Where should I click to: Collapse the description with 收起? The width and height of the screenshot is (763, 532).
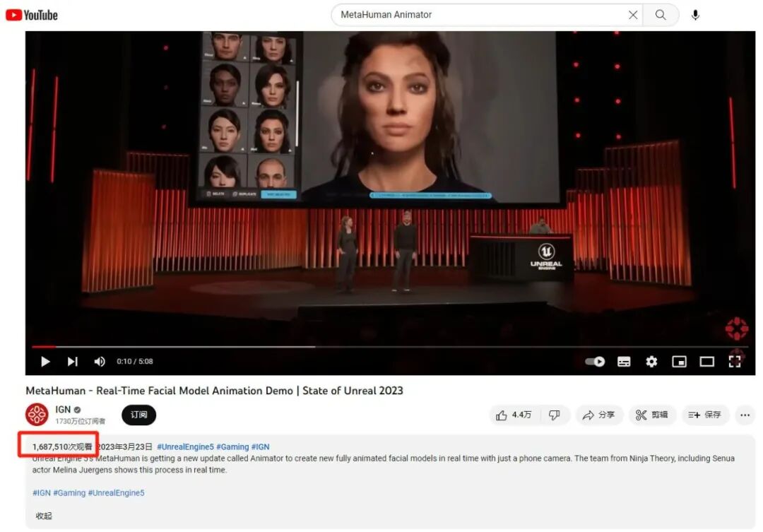(44, 516)
